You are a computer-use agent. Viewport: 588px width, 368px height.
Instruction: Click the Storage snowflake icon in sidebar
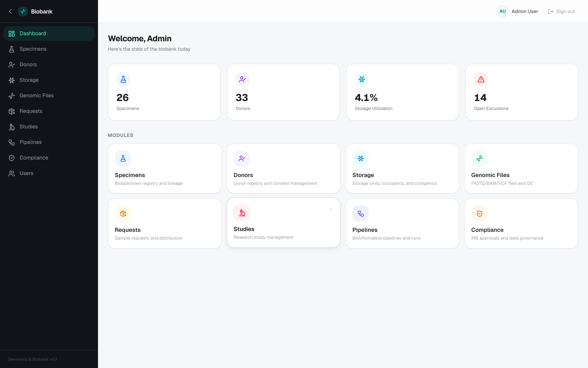point(11,80)
